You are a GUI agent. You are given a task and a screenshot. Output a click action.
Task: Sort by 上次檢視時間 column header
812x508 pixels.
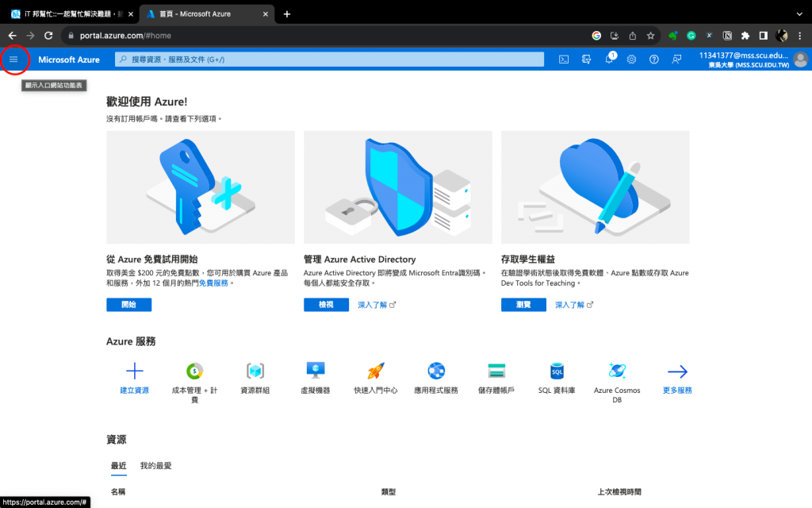619,491
